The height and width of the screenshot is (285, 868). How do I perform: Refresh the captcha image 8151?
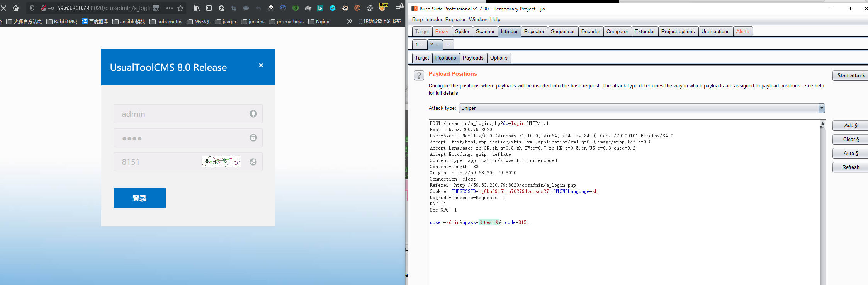(221, 162)
